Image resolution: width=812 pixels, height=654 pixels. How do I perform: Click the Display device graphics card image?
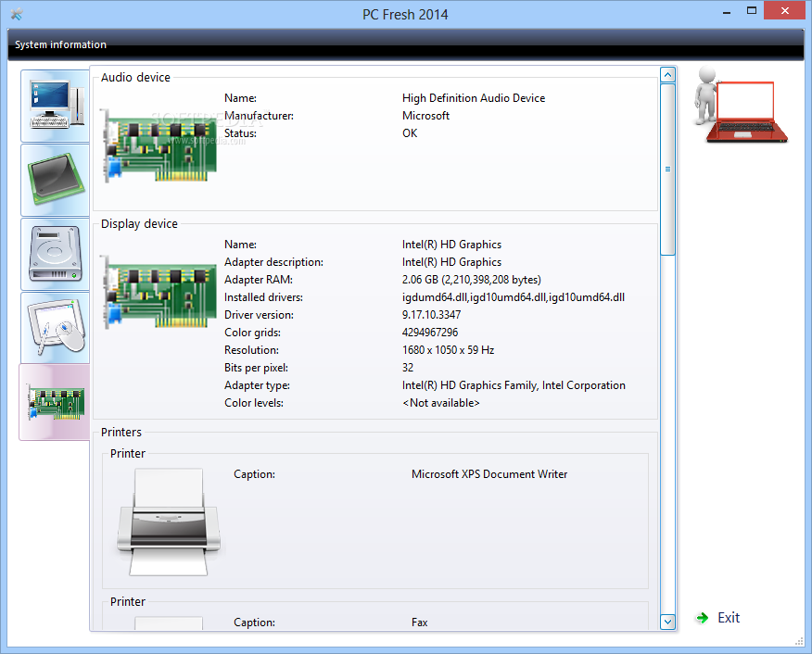point(159,293)
